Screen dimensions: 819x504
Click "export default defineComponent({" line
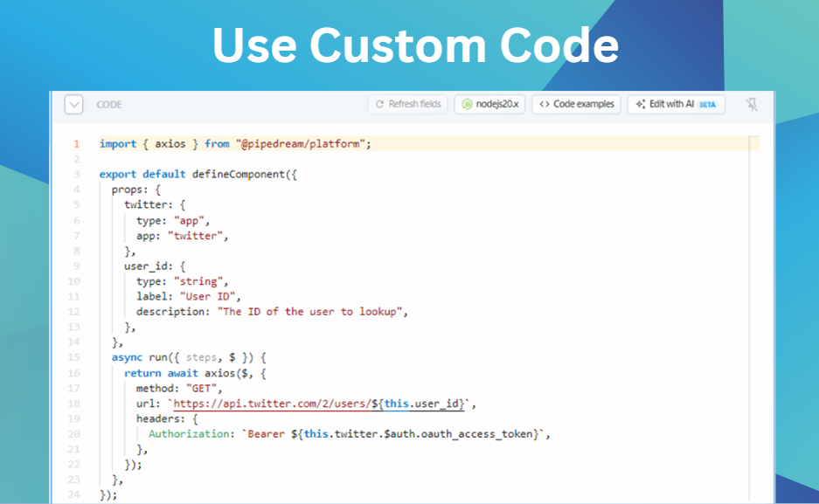[198, 175]
